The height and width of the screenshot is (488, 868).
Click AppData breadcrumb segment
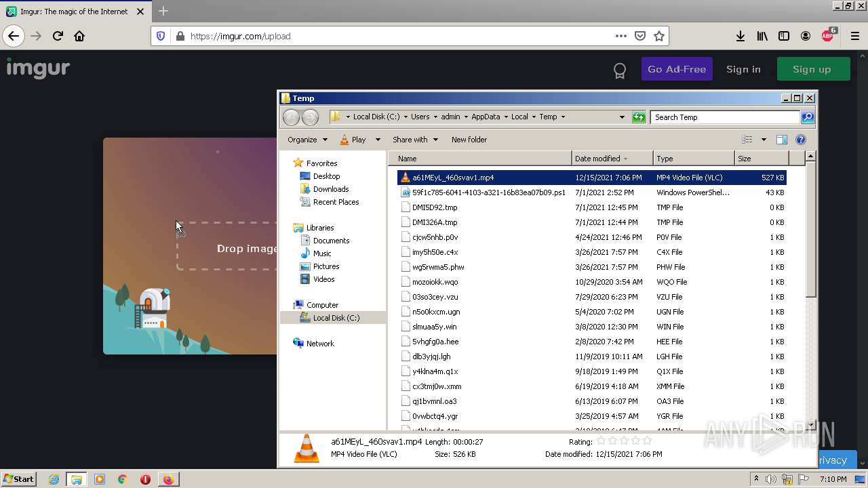(x=486, y=117)
